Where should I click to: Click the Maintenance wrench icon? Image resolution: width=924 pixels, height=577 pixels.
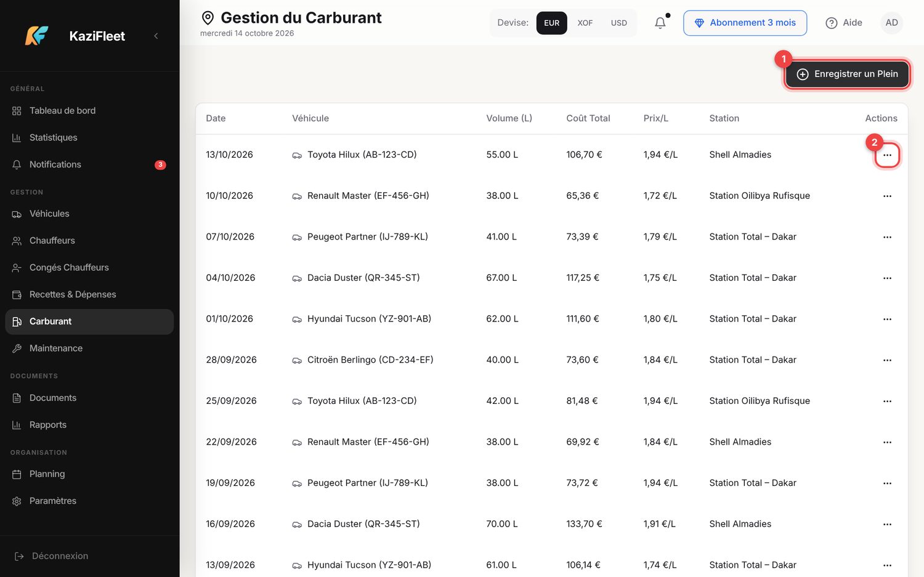point(17,349)
